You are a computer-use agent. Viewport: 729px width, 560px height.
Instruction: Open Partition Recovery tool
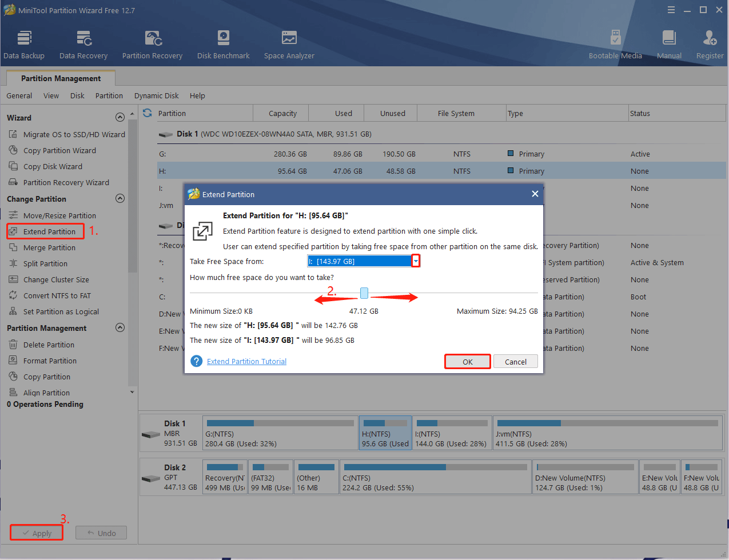click(152, 45)
